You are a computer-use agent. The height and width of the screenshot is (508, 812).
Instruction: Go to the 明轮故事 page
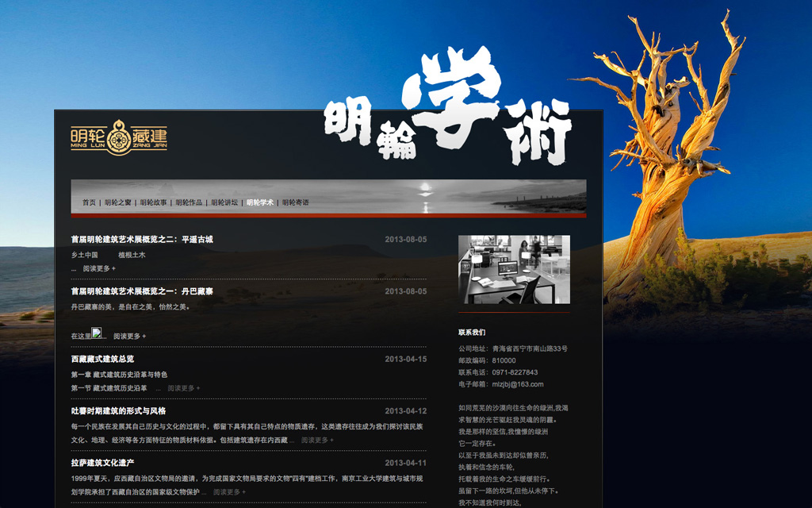153,202
